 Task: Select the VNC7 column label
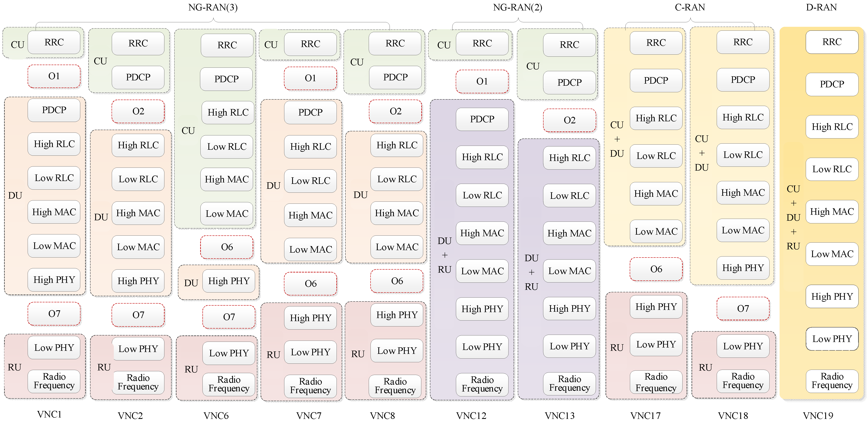pos(309,416)
